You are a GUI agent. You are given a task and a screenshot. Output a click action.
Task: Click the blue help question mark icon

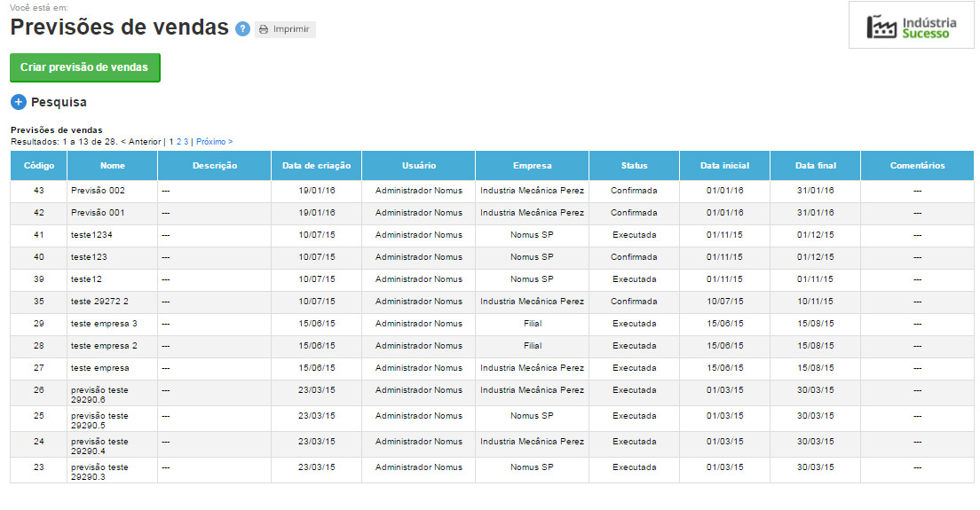[x=242, y=29]
